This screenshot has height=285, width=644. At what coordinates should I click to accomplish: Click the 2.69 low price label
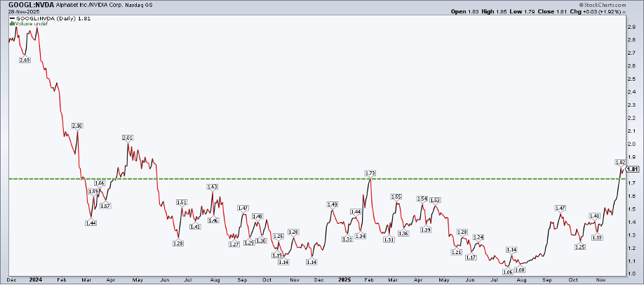tap(25, 60)
